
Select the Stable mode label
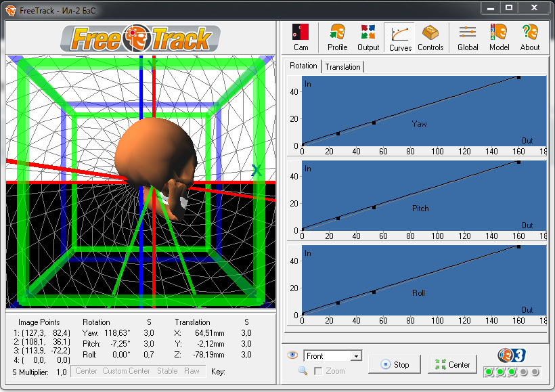(167, 371)
